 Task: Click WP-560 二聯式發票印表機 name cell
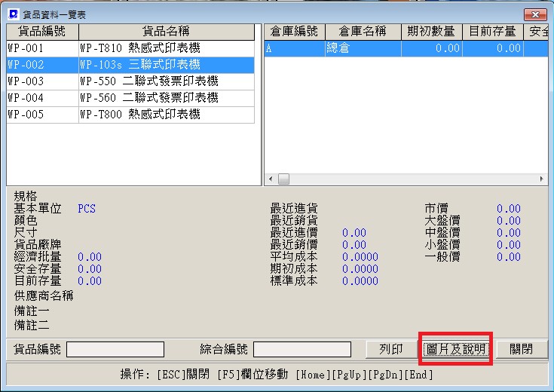click(x=167, y=98)
